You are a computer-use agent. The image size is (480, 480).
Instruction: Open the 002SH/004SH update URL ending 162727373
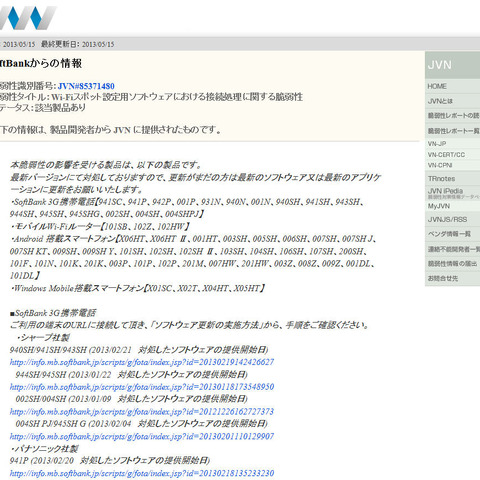142,412
